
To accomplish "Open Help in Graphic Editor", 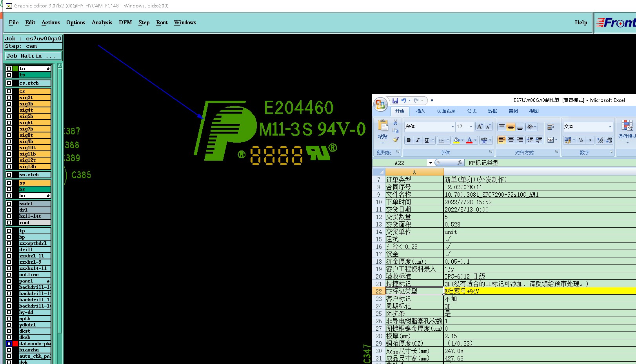I will (581, 23).
